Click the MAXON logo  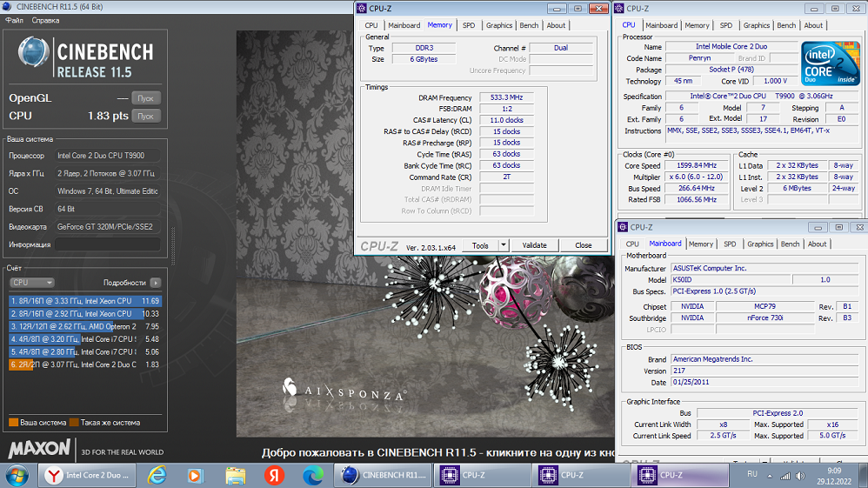point(39,449)
